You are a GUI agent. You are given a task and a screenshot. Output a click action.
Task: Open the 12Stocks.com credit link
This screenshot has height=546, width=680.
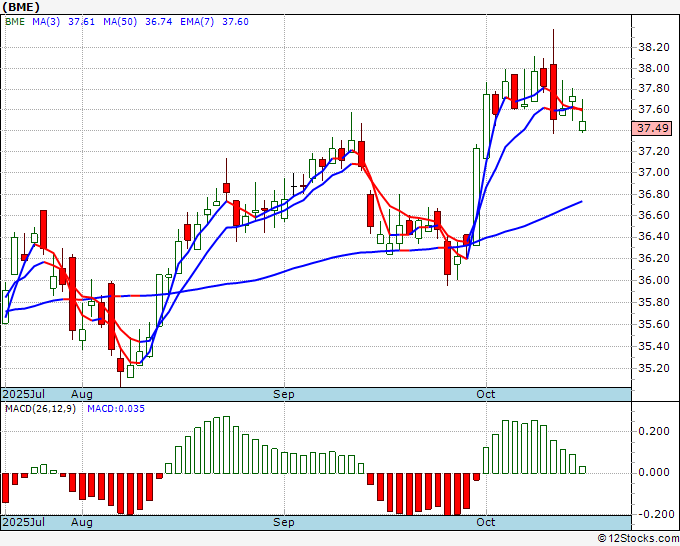pos(638,538)
